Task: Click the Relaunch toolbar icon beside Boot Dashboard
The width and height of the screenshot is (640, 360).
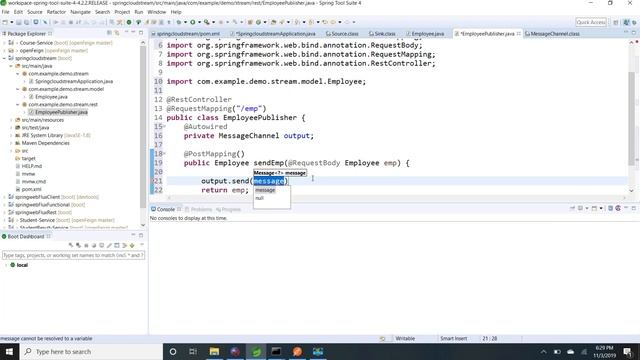Action: pos(139,22)
